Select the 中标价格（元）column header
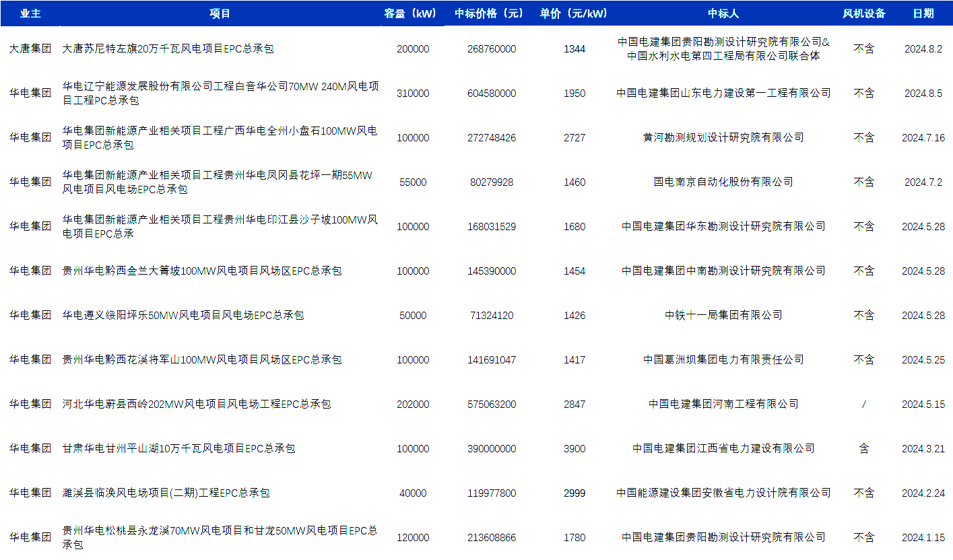 (x=491, y=13)
